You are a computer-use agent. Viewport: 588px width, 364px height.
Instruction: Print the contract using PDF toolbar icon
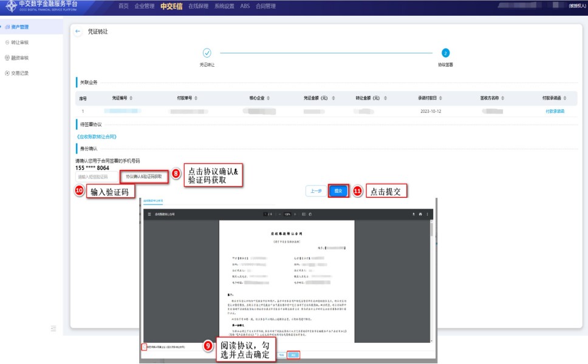420,214
